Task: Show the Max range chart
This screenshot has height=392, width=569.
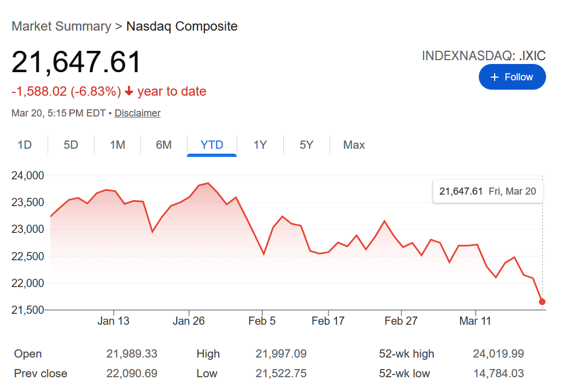Action: (x=354, y=145)
